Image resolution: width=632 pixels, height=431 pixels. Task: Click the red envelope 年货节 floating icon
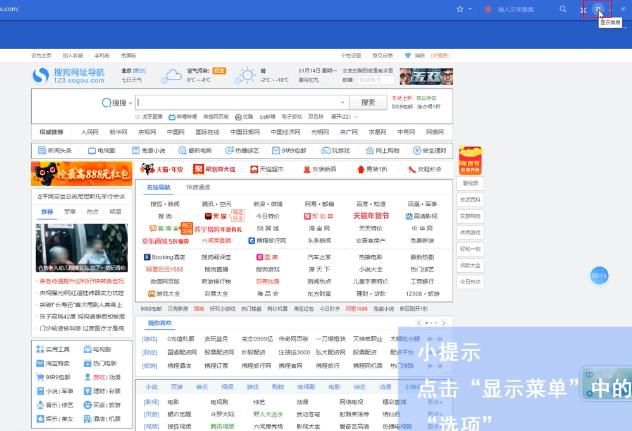point(470,160)
